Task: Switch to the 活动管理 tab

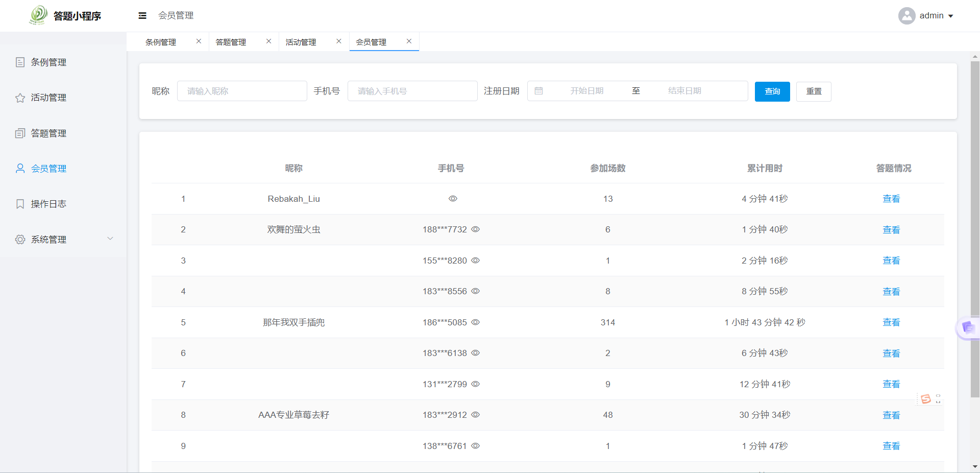Action: tap(301, 42)
